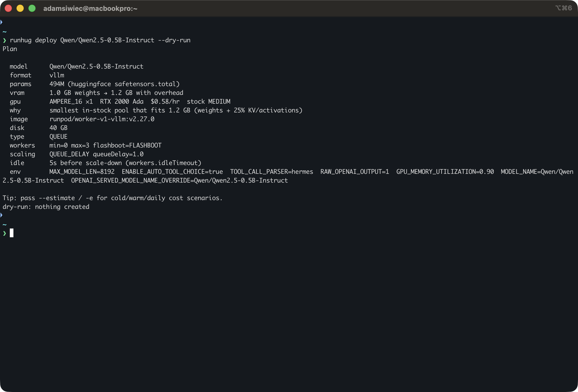578x392 pixels.
Task: Click the workers value 'min=0 max=3 flashboot=FLASHBOOT'
Action: click(x=105, y=145)
